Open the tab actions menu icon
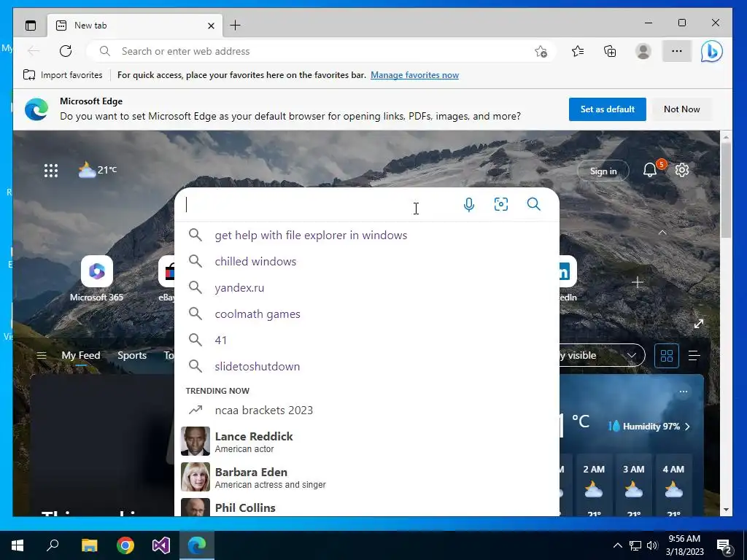 [x=31, y=26]
